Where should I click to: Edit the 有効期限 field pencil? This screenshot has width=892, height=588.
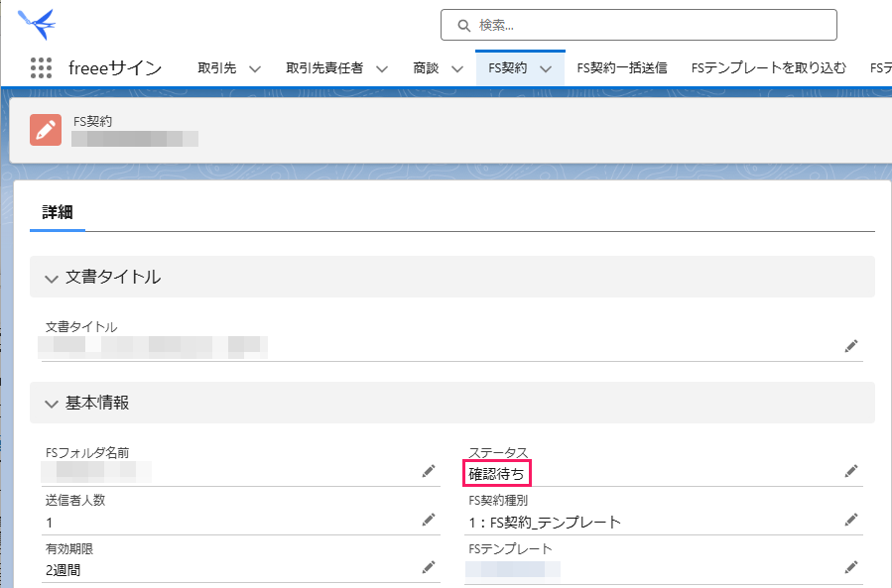tap(429, 567)
